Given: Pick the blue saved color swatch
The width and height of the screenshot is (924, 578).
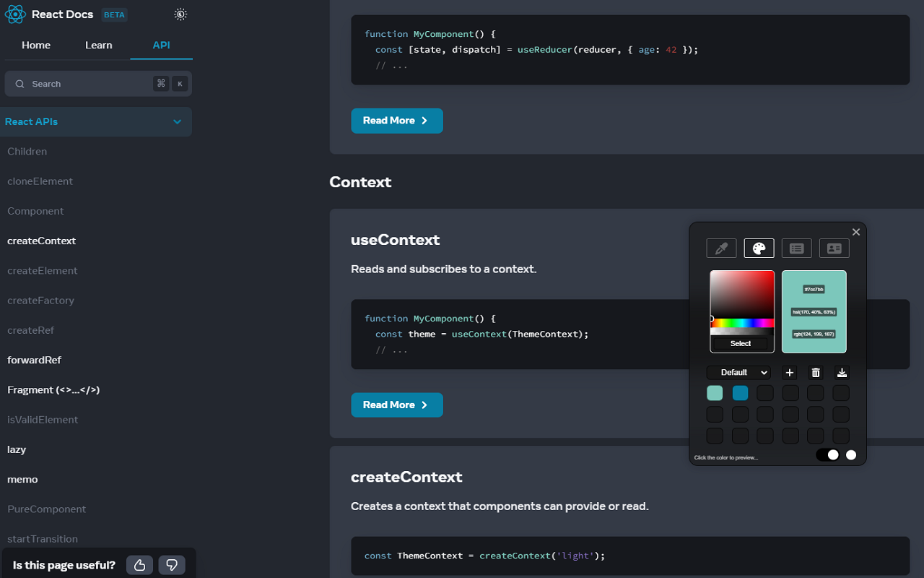Looking at the screenshot, I should 740,393.
